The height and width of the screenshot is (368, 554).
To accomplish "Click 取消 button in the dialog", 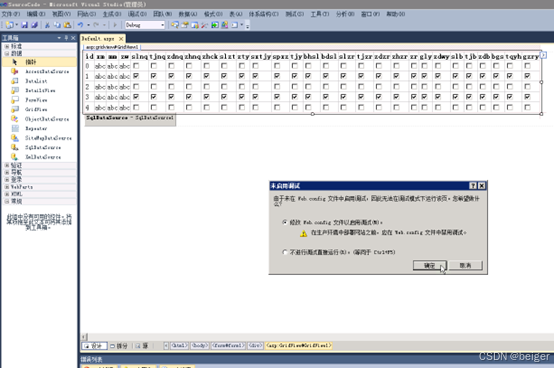I will coord(466,266).
